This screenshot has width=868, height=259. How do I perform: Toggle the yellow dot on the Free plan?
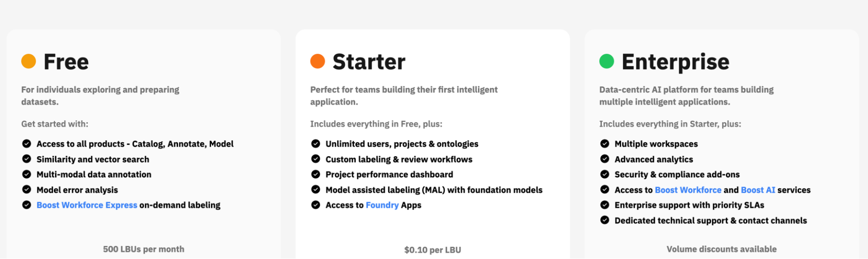tap(29, 61)
